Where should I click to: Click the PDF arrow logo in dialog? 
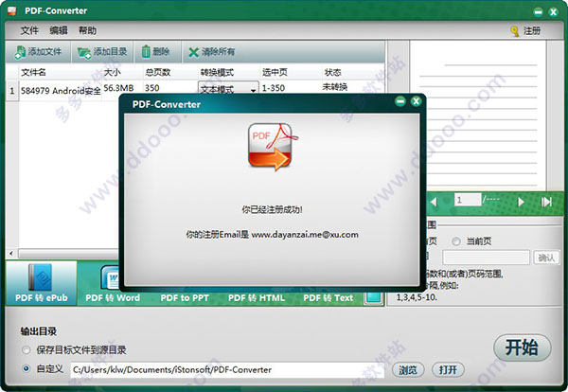click(x=272, y=147)
